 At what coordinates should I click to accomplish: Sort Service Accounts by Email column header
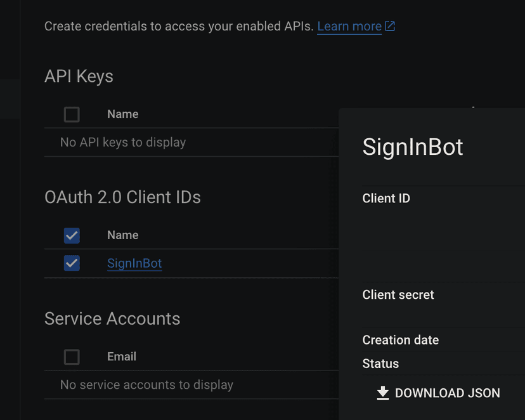(121, 357)
